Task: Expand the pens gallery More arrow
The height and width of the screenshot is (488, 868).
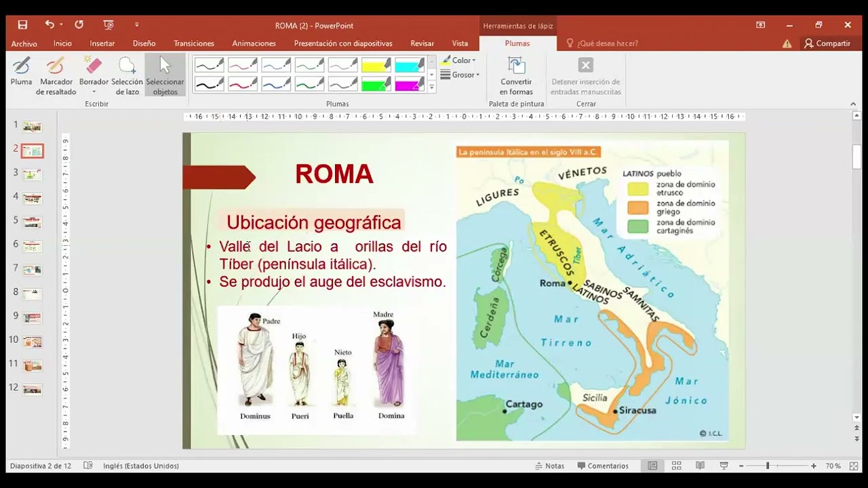Action: coord(431,87)
